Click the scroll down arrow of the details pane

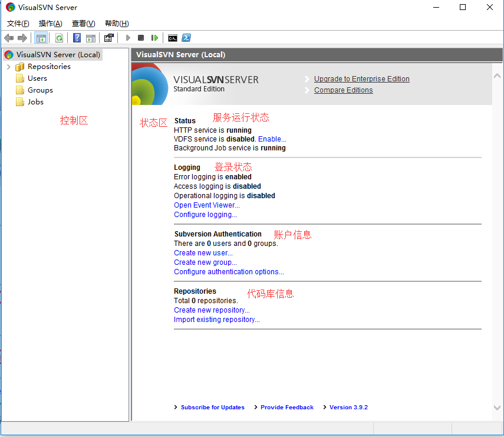(497, 408)
